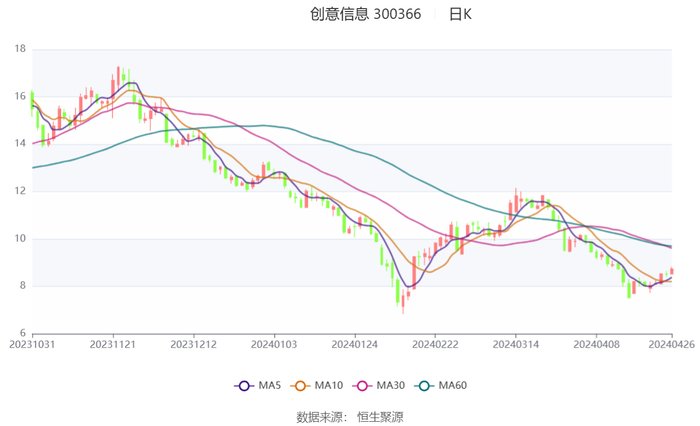
Task: Click the 6 value on the price axis
Action: (x=22, y=333)
